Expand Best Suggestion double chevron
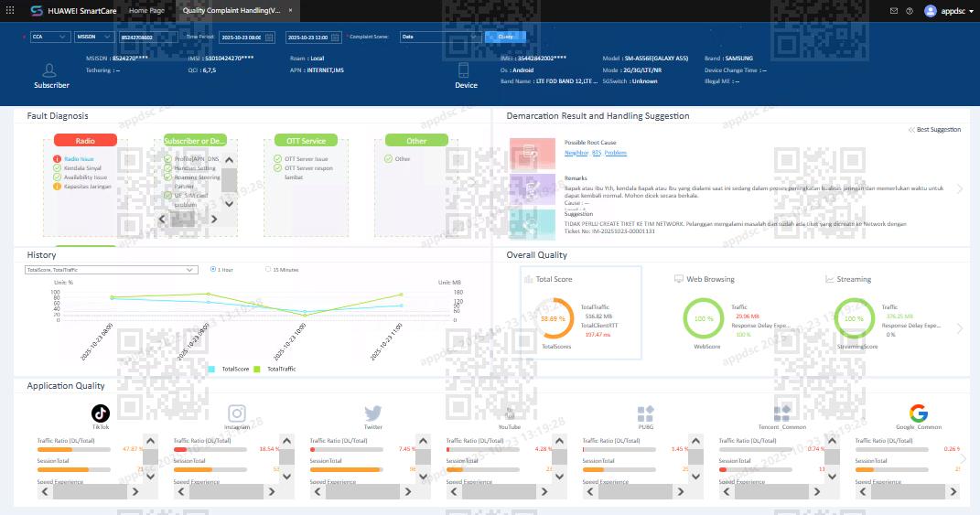Screen dimensions: 980x515 (x=912, y=129)
